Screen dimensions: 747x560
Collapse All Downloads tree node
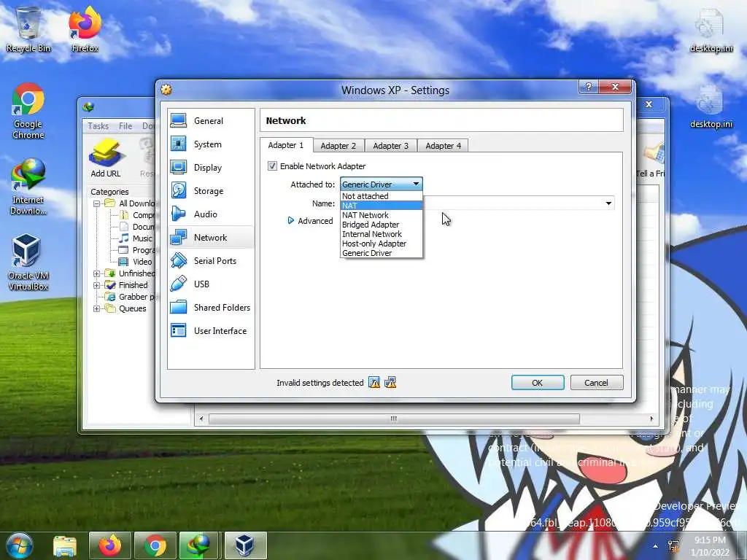pyautogui.click(x=97, y=204)
